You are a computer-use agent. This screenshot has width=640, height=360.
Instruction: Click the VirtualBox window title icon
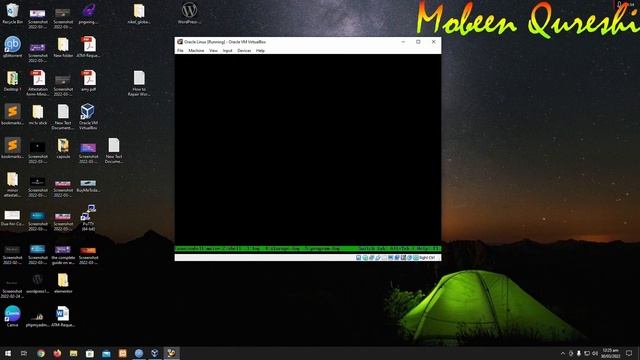click(x=180, y=42)
